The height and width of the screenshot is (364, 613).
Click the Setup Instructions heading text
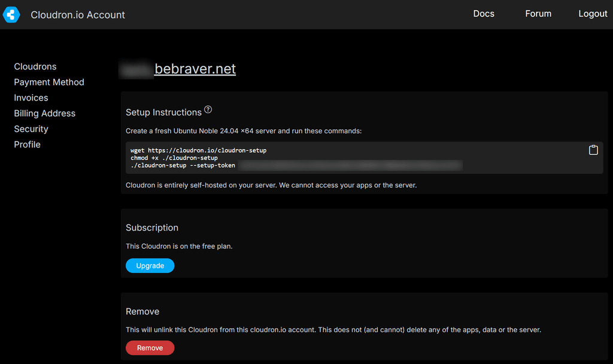click(x=163, y=113)
